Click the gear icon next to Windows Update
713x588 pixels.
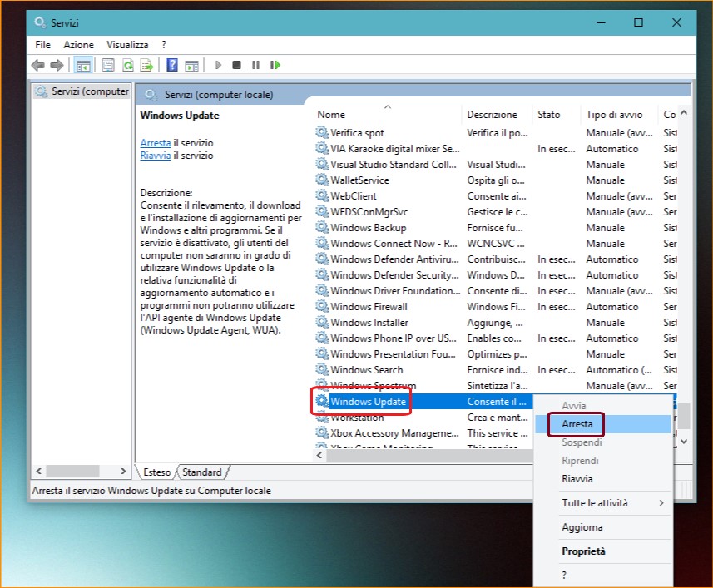tap(322, 401)
